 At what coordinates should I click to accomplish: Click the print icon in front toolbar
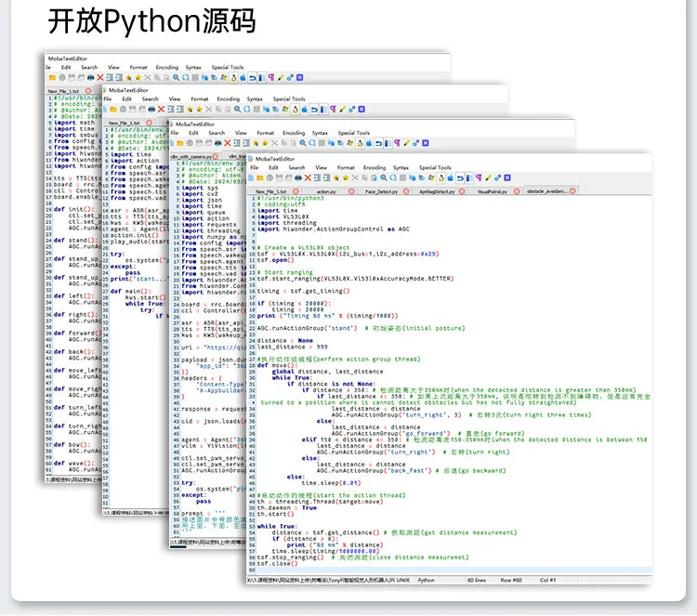click(298, 177)
